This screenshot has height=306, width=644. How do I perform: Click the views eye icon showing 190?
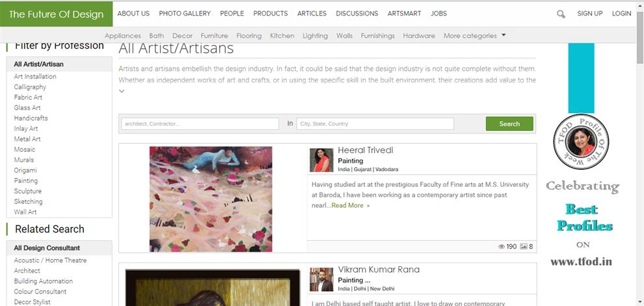point(502,247)
